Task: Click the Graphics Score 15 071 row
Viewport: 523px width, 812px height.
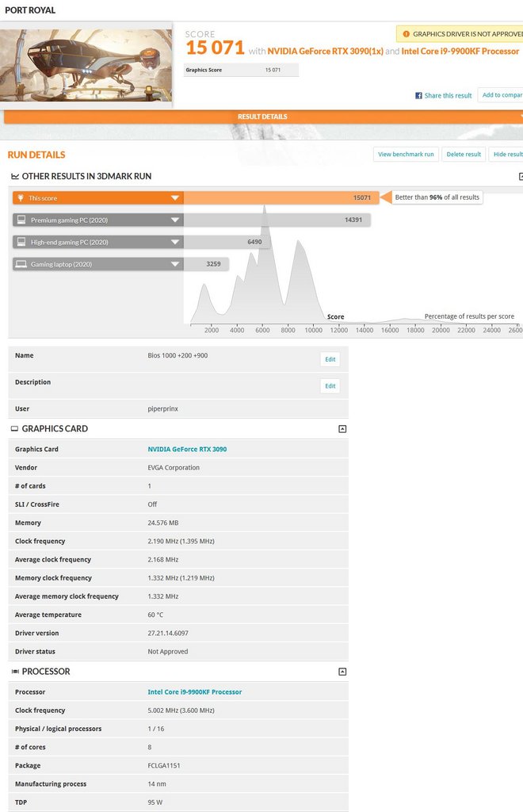Action: 241,70
